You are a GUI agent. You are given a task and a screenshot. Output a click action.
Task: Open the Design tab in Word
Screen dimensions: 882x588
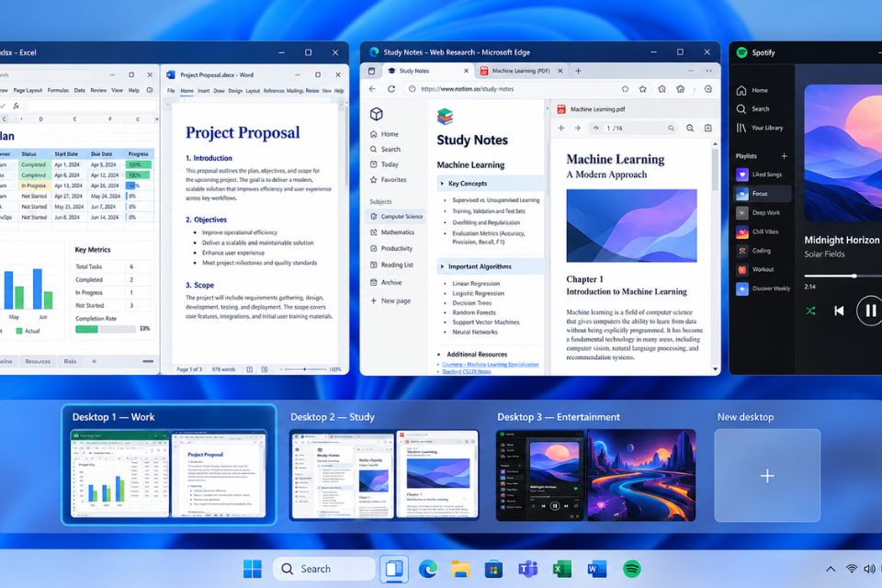[235, 91]
